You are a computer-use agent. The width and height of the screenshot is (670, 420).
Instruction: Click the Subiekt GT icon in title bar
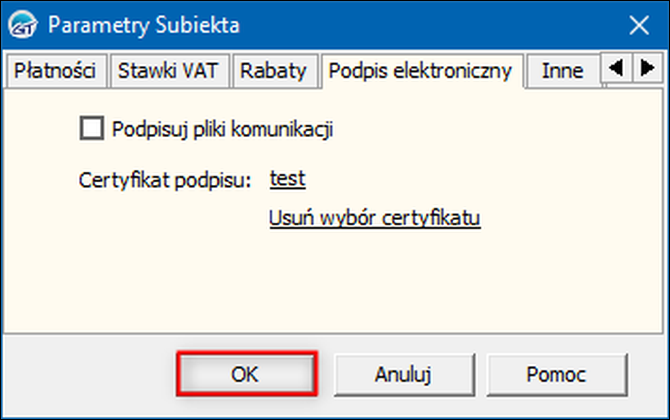[x=23, y=25]
